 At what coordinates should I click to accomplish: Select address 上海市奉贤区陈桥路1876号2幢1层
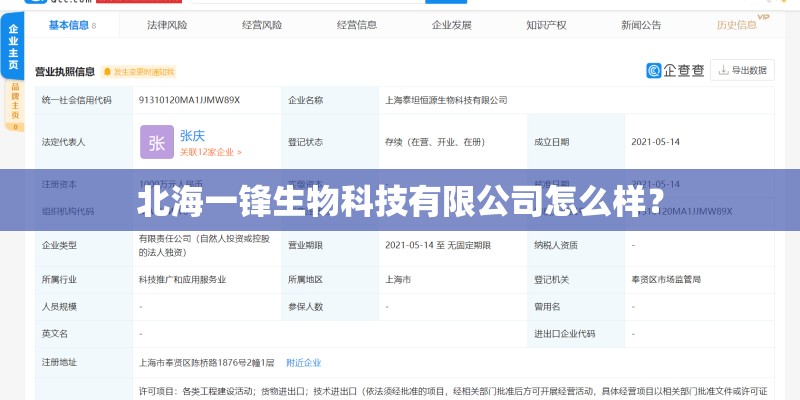coord(207,363)
